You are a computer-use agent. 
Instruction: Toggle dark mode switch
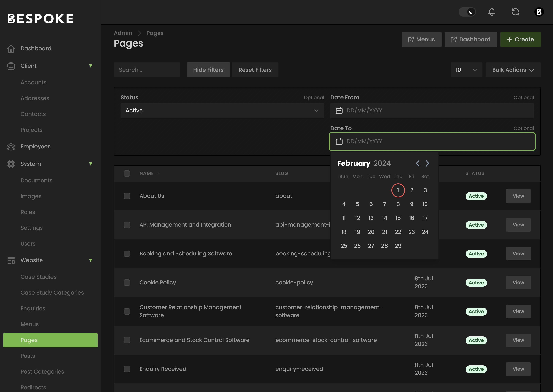(x=467, y=12)
